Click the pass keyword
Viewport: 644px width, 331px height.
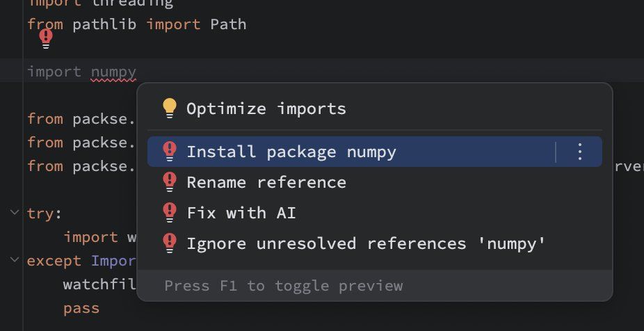click(81, 307)
